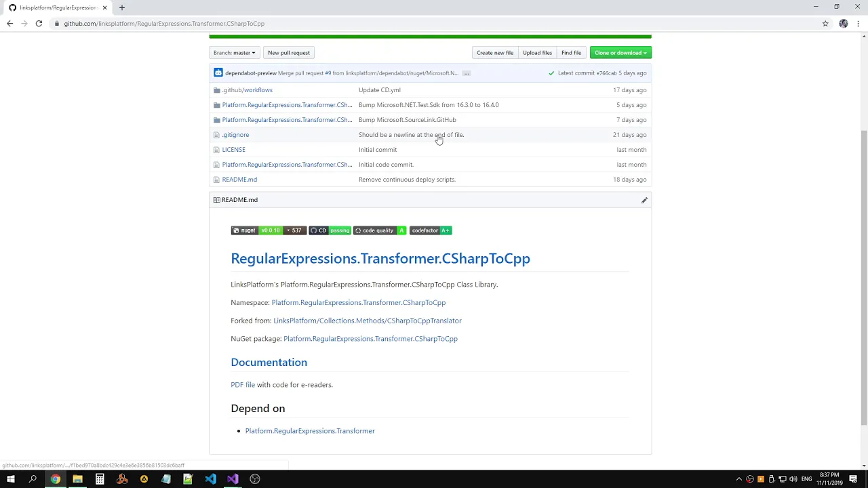Viewport: 868px width, 488px height.
Task: Click Upload files button
Action: (537, 53)
